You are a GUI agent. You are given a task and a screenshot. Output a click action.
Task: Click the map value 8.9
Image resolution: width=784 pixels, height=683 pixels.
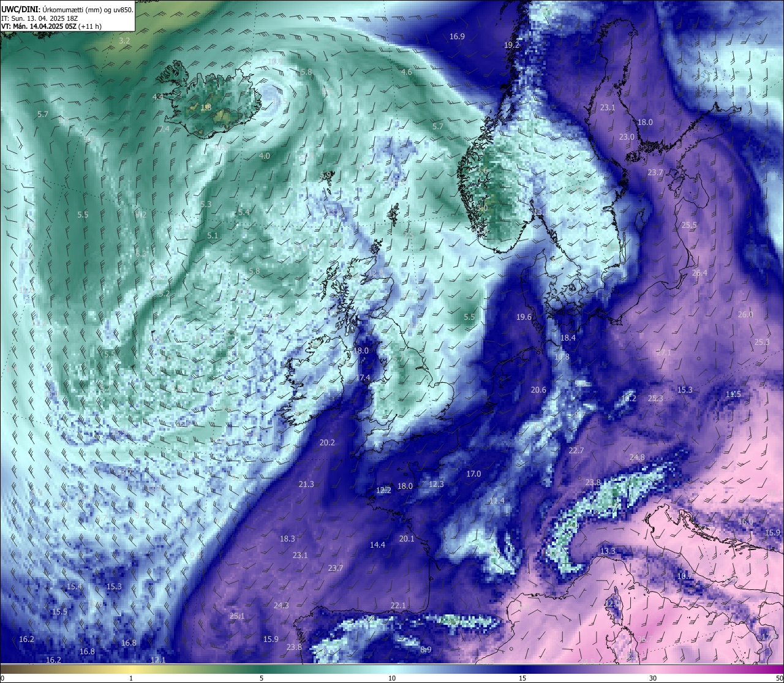(x=426, y=650)
